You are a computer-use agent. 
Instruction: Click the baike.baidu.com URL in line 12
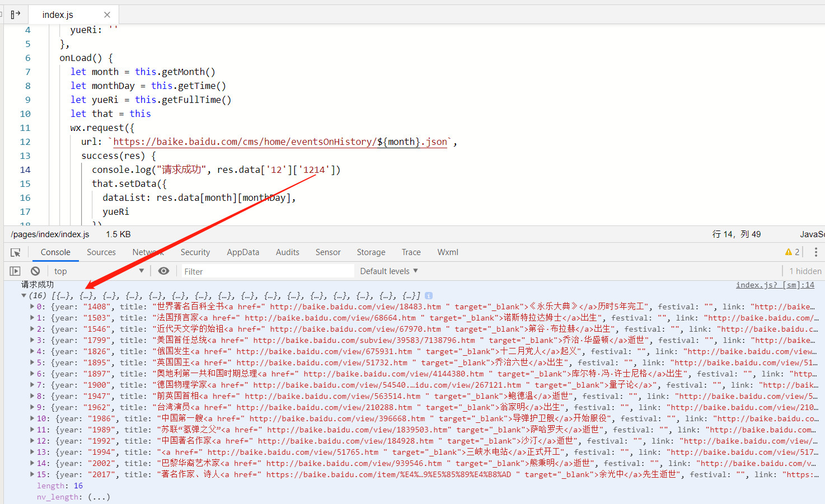click(280, 142)
